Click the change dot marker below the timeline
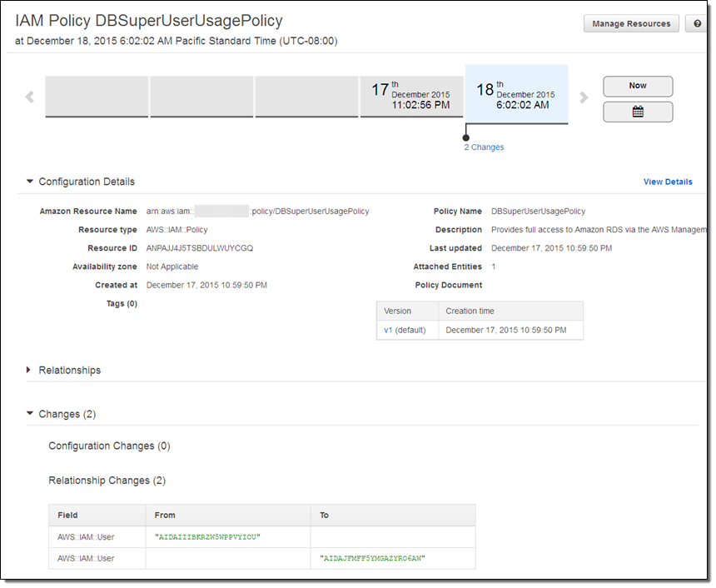 (465, 138)
